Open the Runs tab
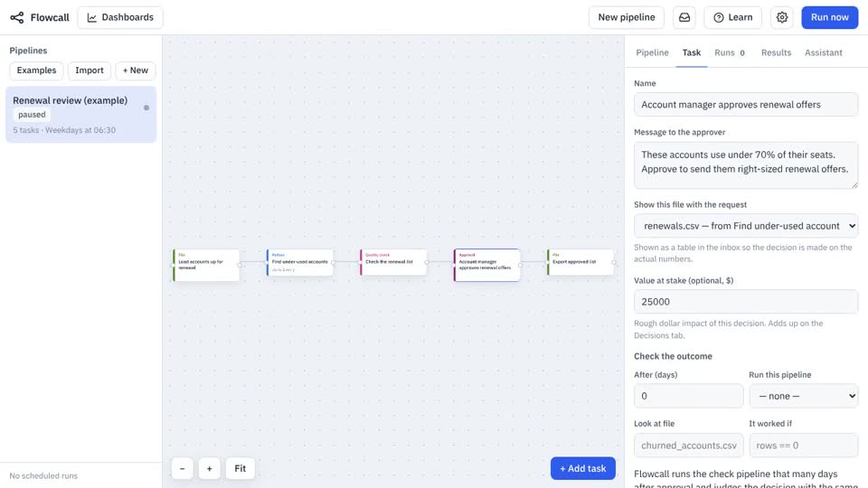Viewport: 868px width, 488px height. 731,52
